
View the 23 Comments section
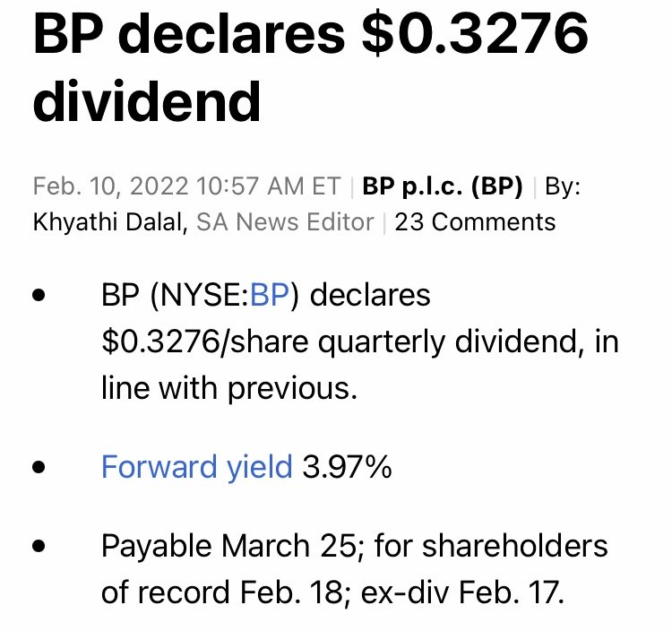coord(475,222)
